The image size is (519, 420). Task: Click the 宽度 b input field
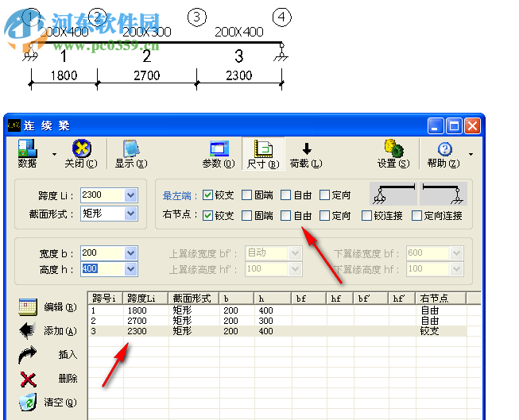103,253
